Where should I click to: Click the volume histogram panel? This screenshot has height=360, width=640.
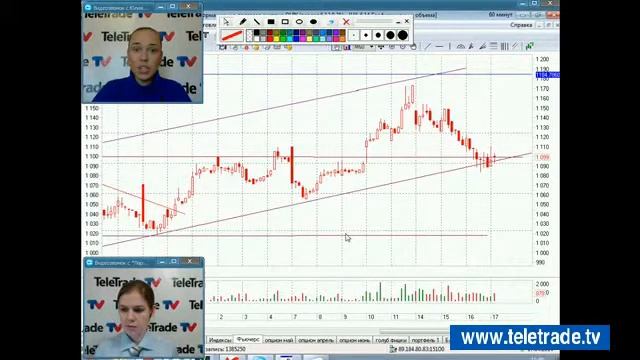(x=369, y=292)
